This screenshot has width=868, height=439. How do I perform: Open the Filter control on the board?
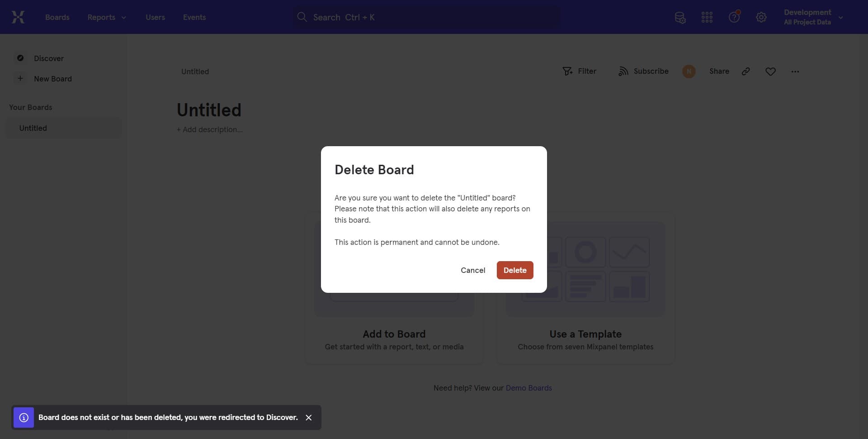click(580, 71)
